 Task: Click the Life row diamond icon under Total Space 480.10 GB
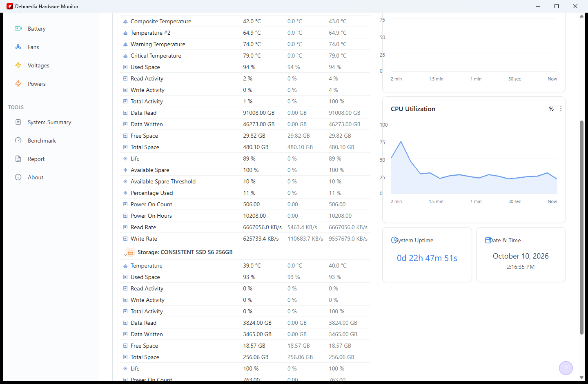(x=125, y=159)
